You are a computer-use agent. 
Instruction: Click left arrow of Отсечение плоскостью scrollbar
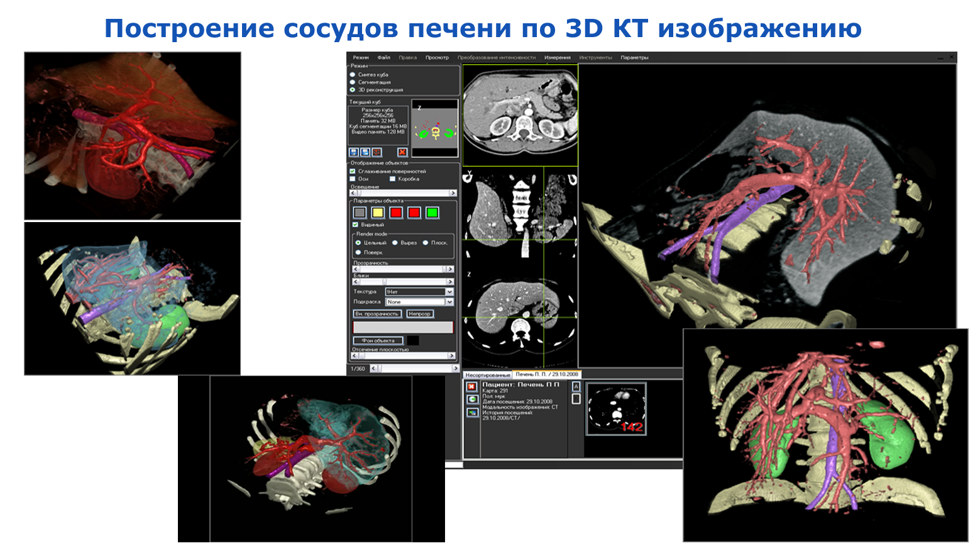click(x=354, y=355)
